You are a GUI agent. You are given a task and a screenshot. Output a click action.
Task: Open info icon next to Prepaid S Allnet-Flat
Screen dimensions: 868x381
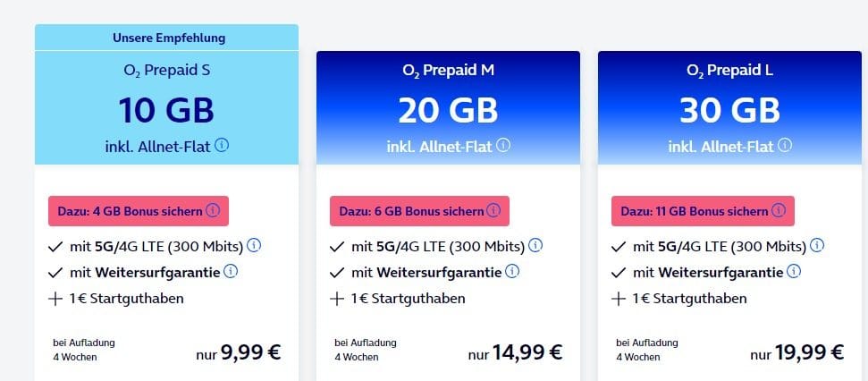click(222, 145)
